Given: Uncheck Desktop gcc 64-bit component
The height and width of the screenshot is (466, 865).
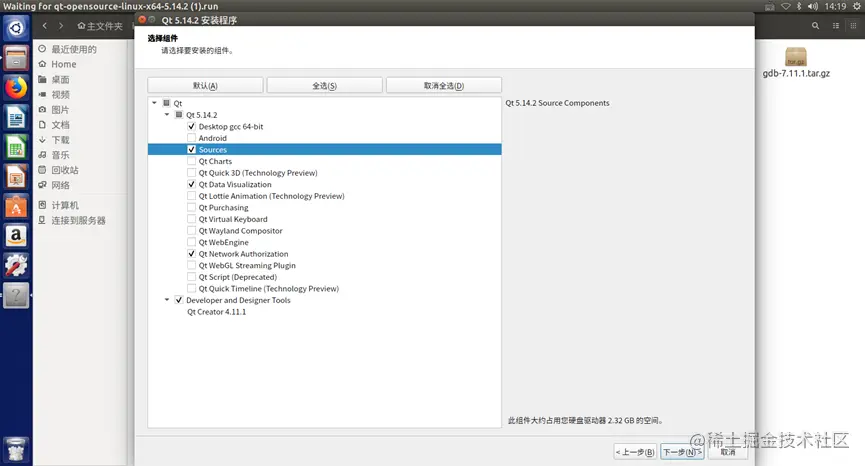Looking at the screenshot, I should [191, 126].
